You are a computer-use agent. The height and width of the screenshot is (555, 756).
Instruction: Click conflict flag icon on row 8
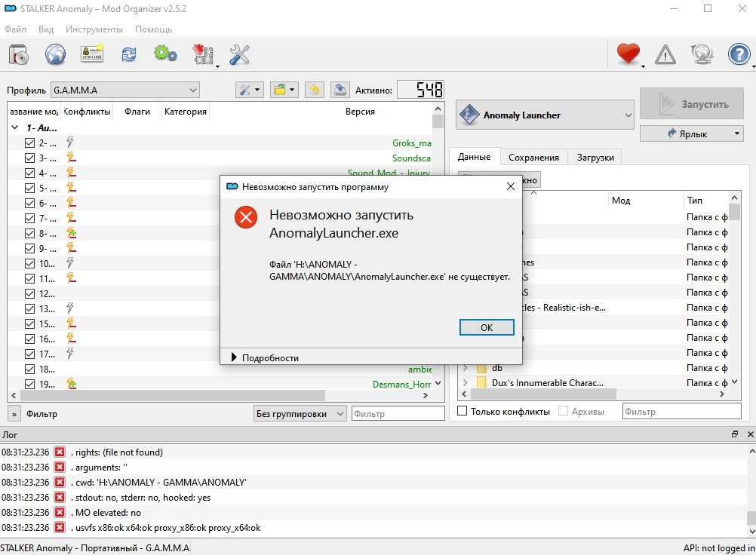point(72,233)
